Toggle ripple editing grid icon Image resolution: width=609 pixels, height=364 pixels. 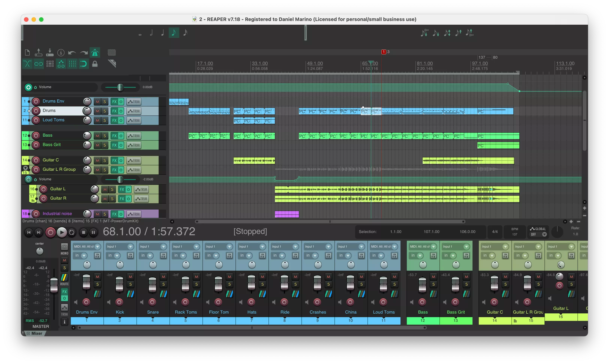[50, 64]
